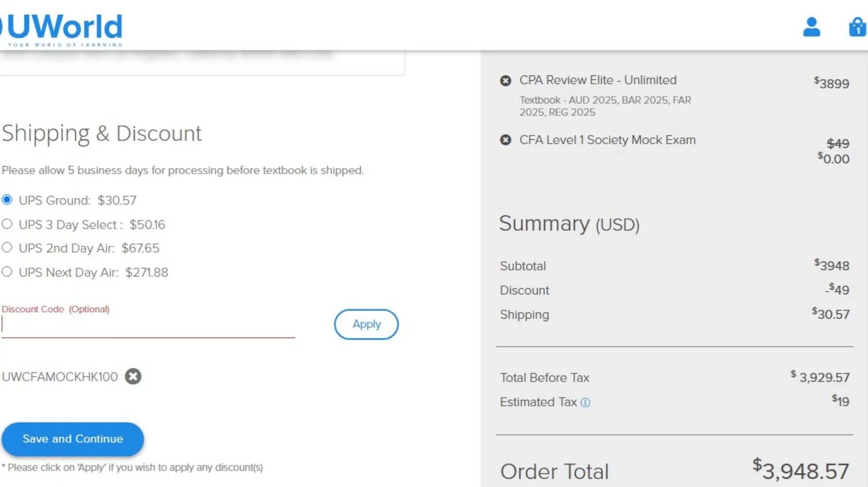The image size is (868, 487).
Task: Click the Apply button for discount
Action: click(366, 324)
